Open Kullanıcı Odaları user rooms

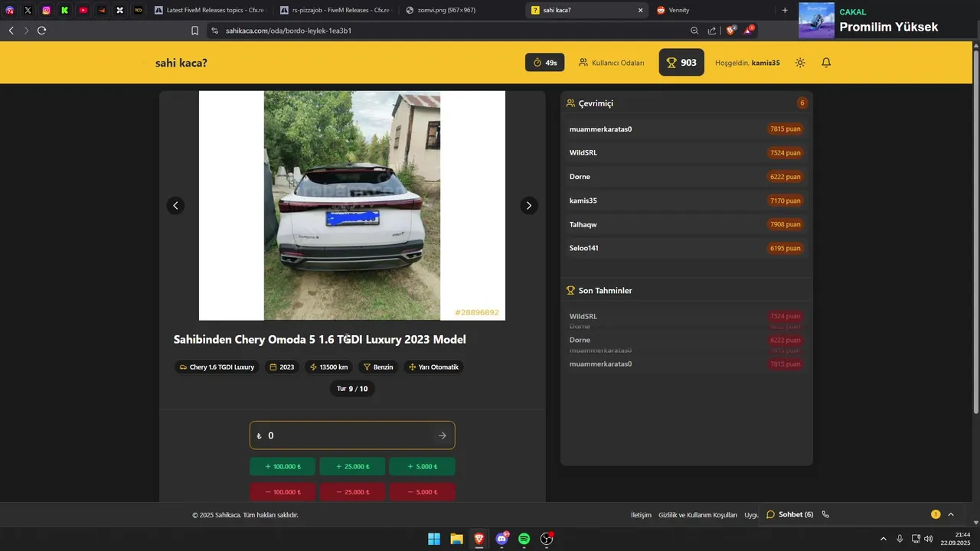point(611,63)
